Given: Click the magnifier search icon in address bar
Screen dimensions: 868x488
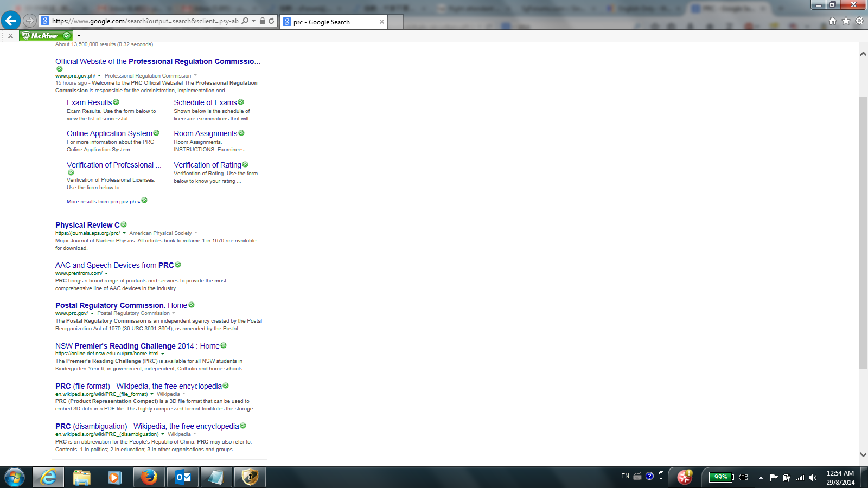Looking at the screenshot, I should pos(245,21).
